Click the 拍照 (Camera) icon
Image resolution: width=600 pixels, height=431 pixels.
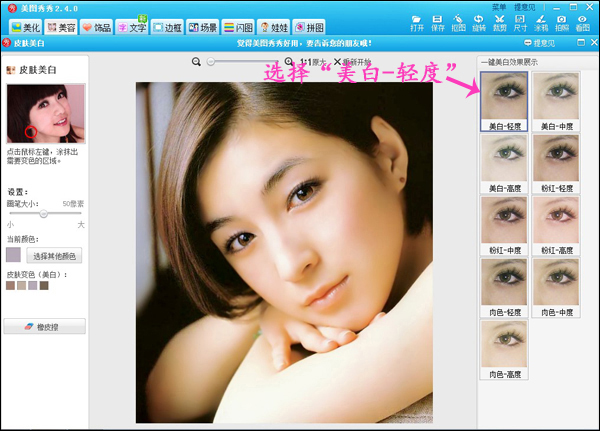coord(562,23)
